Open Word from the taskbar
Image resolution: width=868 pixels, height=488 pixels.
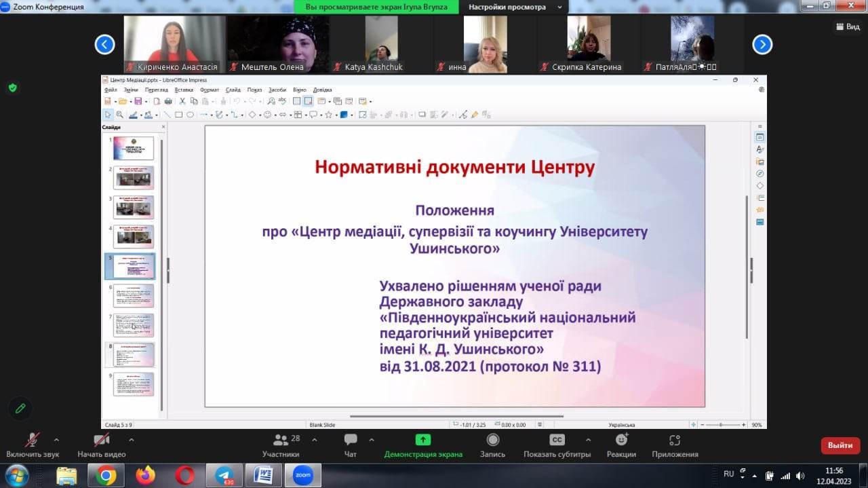[263, 475]
